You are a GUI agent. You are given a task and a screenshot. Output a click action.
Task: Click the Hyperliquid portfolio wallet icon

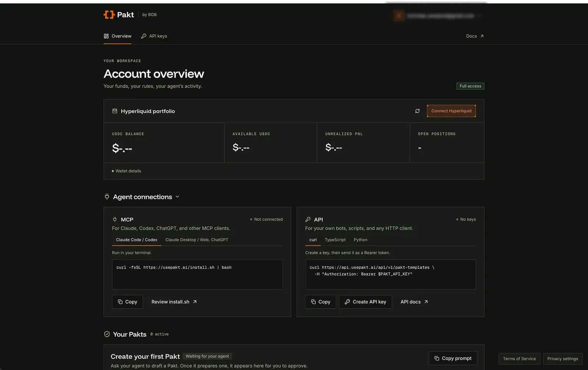click(x=115, y=111)
